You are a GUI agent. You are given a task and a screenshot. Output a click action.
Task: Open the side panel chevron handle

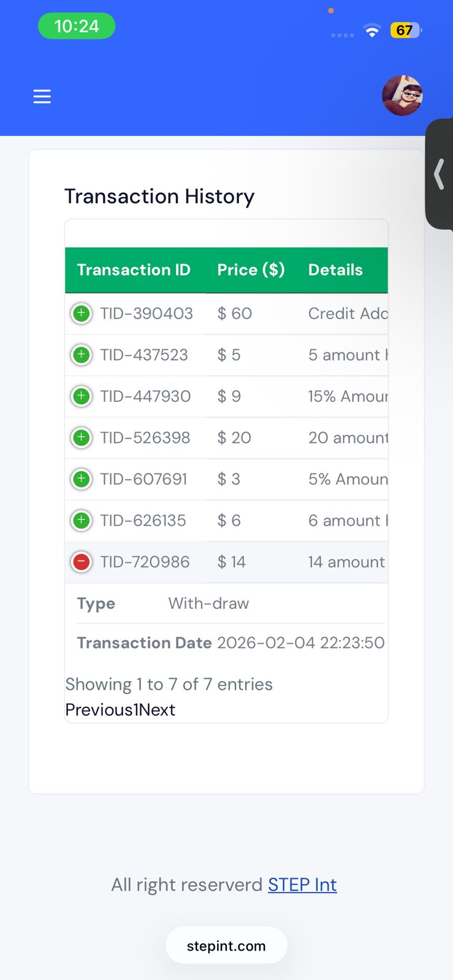[x=439, y=175]
